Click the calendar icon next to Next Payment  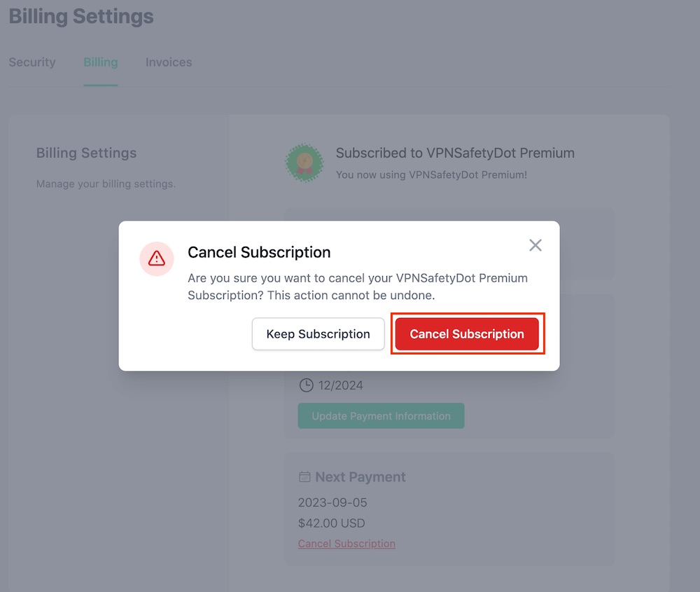pos(304,476)
